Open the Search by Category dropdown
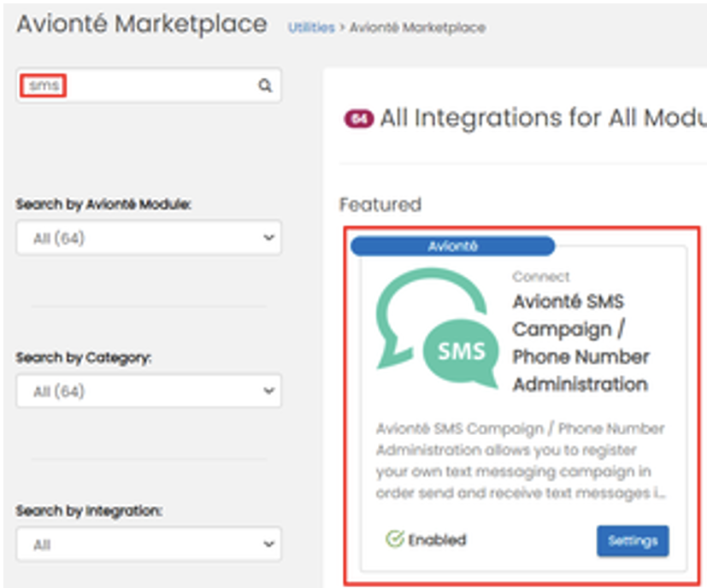Screen dimensions: 713x588 pos(149,391)
